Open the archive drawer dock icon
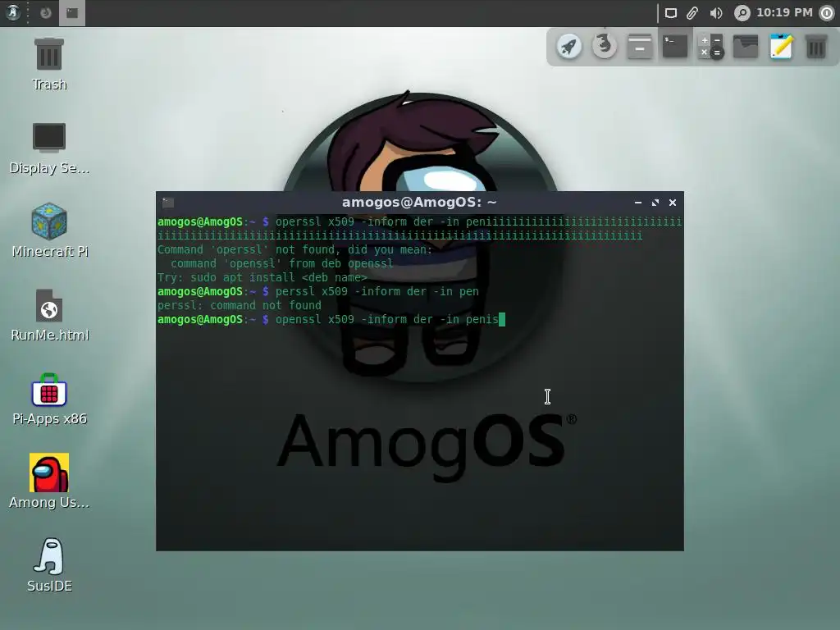 (x=640, y=47)
